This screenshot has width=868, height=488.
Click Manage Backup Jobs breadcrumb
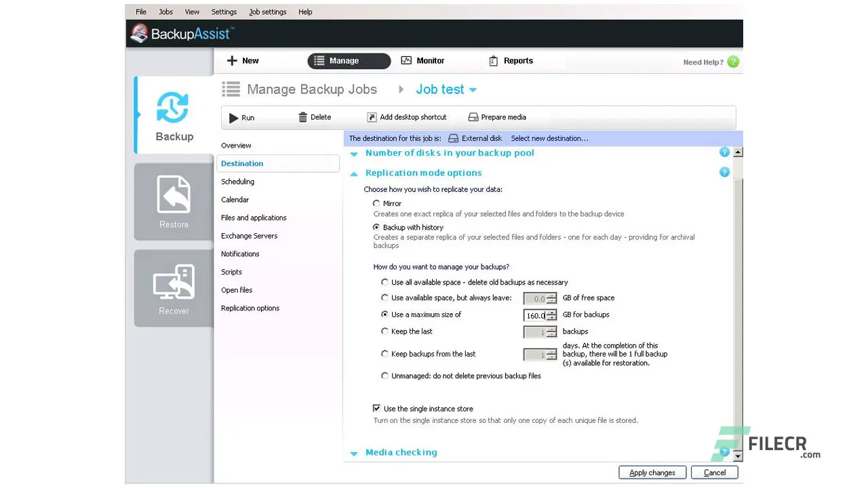coord(312,89)
